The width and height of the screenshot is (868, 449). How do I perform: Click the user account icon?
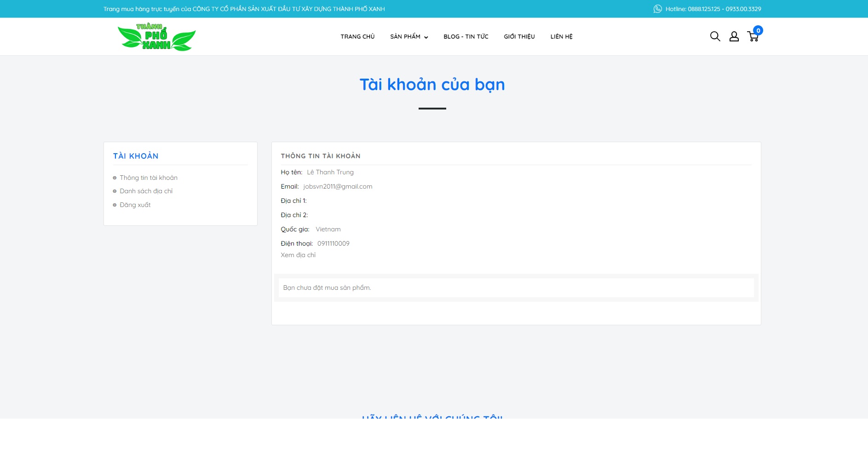734,36
